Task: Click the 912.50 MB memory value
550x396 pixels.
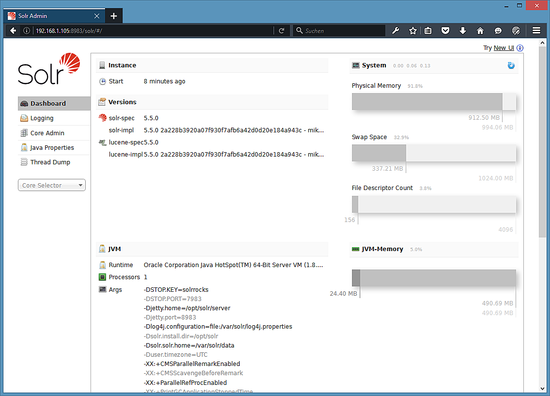Action: [484, 118]
